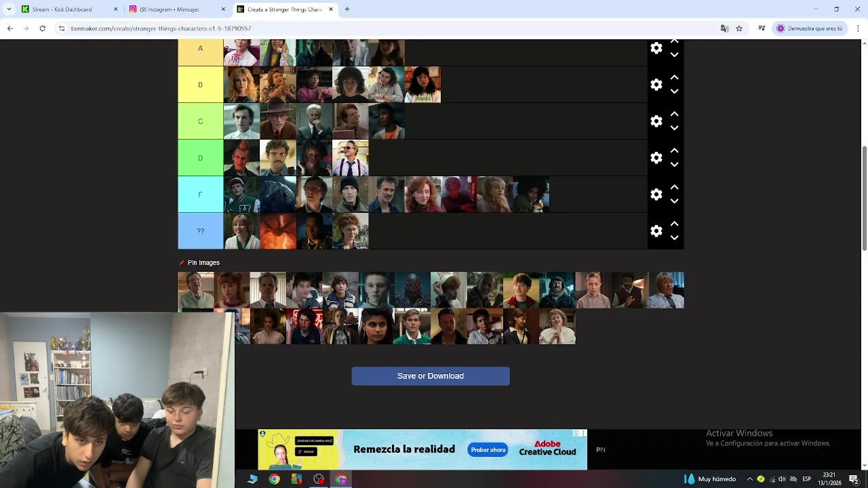The width and height of the screenshot is (868, 488).
Task: Reload the current page
Action: (42, 28)
